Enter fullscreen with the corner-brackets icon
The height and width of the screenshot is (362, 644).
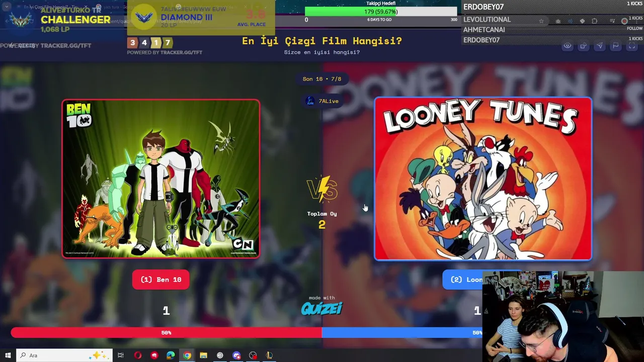click(x=631, y=46)
